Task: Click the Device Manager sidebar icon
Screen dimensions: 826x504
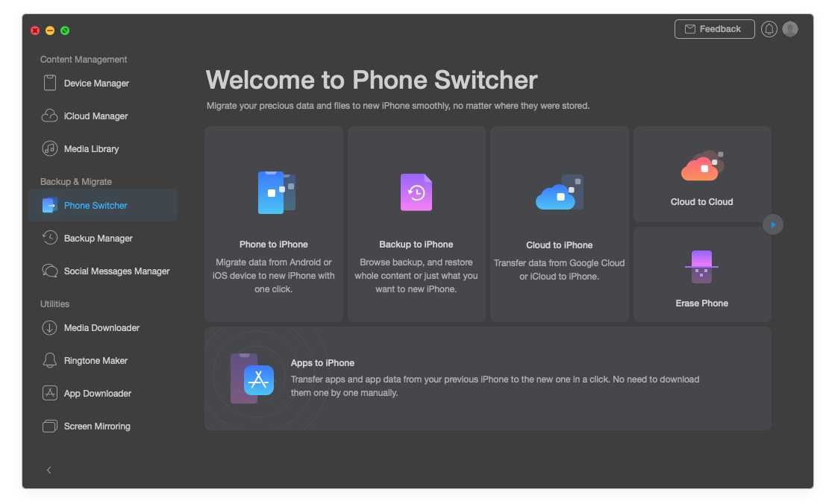Action: (x=50, y=84)
